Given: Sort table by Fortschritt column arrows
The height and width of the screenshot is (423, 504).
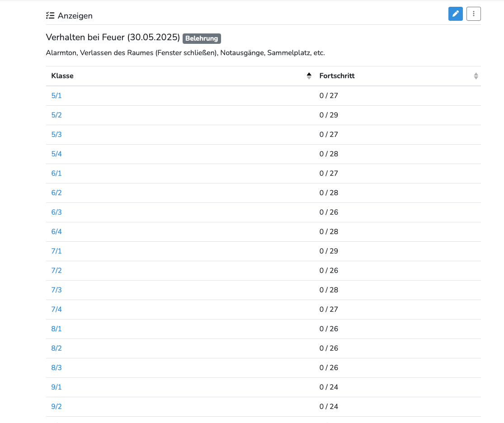Looking at the screenshot, I should coord(476,76).
